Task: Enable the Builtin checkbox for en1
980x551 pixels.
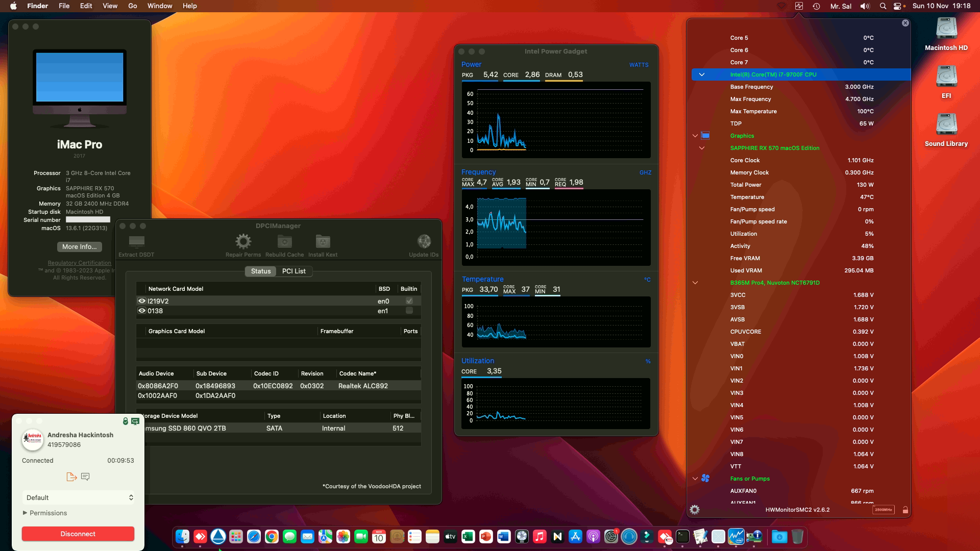Action: [408, 311]
